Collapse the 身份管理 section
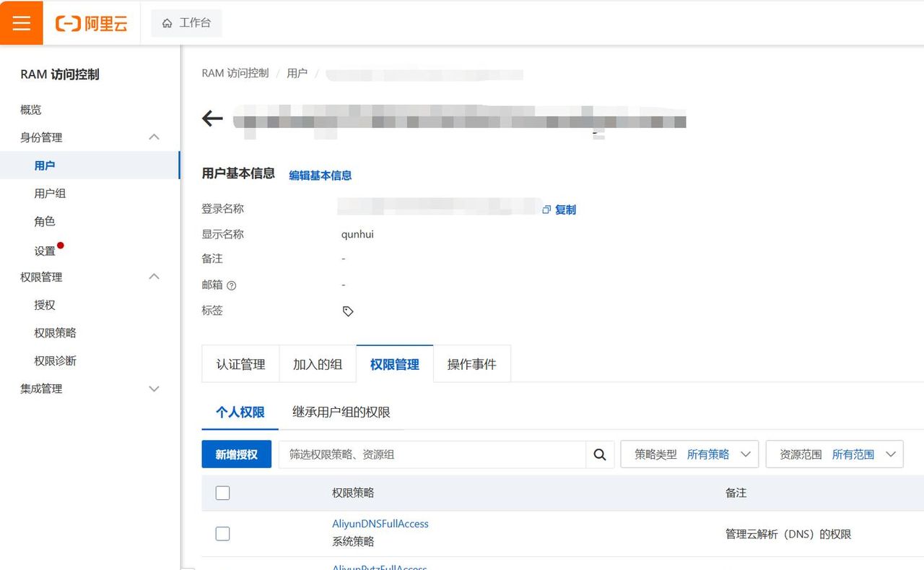The height and width of the screenshot is (570, 924). 154,137
